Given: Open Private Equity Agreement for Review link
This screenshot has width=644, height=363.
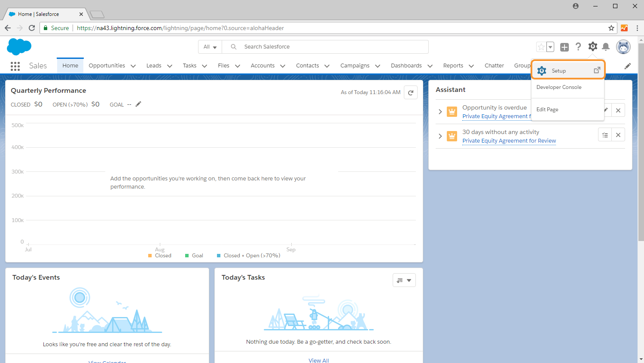Looking at the screenshot, I should point(509,141).
